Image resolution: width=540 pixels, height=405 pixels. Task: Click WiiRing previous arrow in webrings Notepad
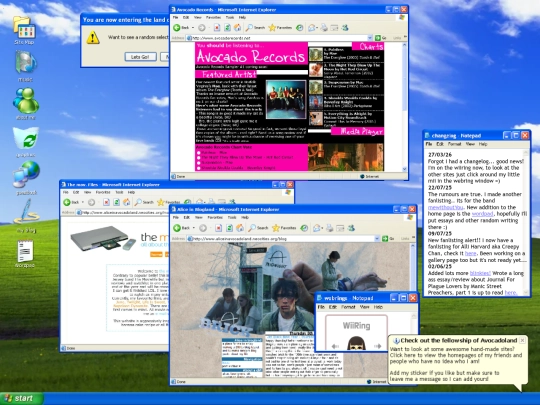pyautogui.click(x=335, y=346)
